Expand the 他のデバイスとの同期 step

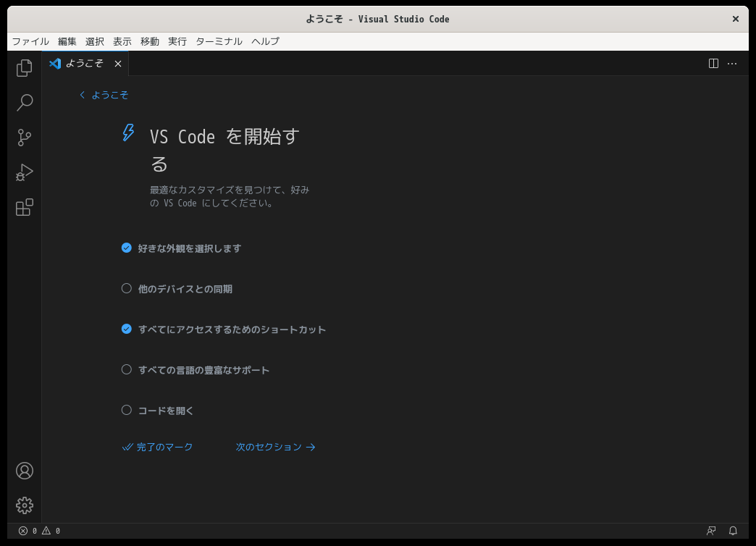tap(185, 289)
